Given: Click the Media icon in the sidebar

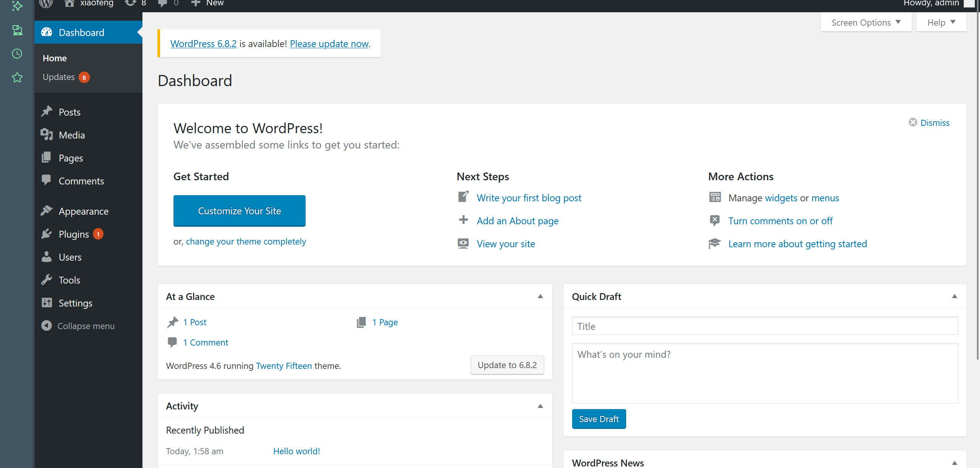Looking at the screenshot, I should pyautogui.click(x=47, y=134).
